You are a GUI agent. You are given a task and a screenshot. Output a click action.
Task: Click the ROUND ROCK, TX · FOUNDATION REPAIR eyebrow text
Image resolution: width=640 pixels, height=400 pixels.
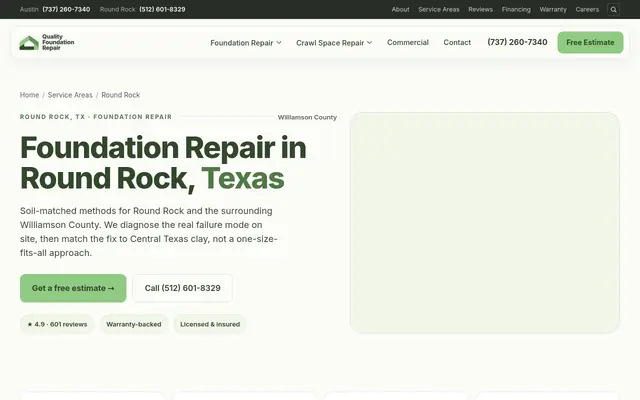(x=96, y=117)
